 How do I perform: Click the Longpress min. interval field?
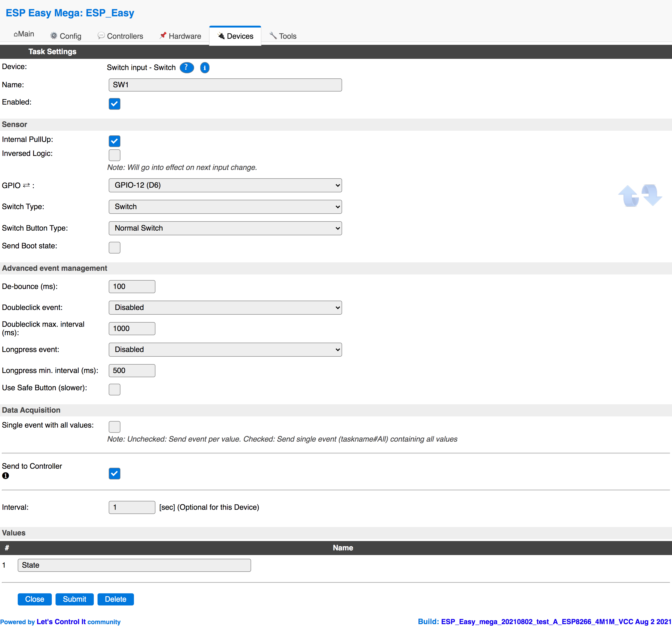click(x=132, y=371)
